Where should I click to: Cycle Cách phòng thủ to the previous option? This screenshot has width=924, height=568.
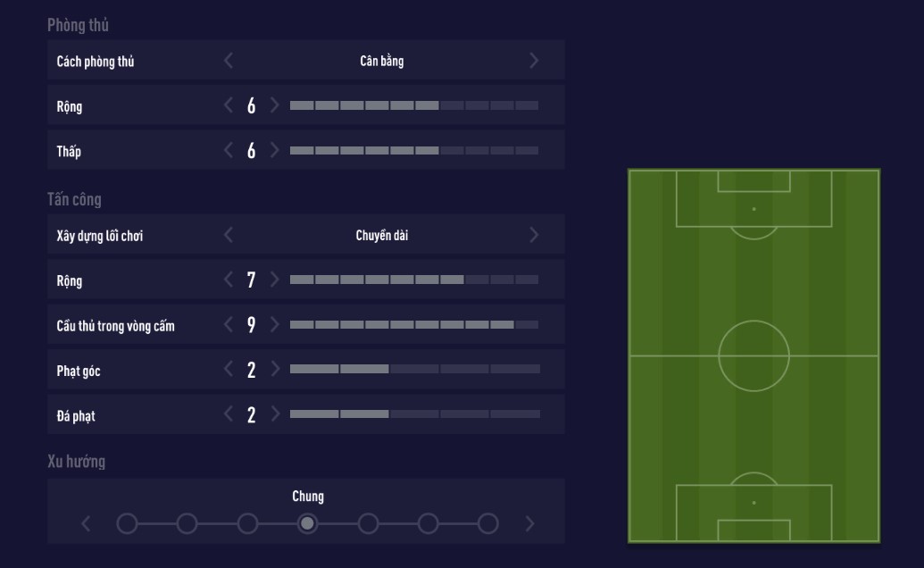point(228,60)
